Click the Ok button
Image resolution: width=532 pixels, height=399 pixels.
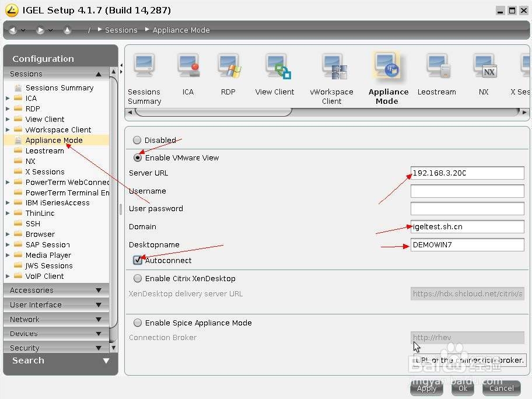point(463,388)
